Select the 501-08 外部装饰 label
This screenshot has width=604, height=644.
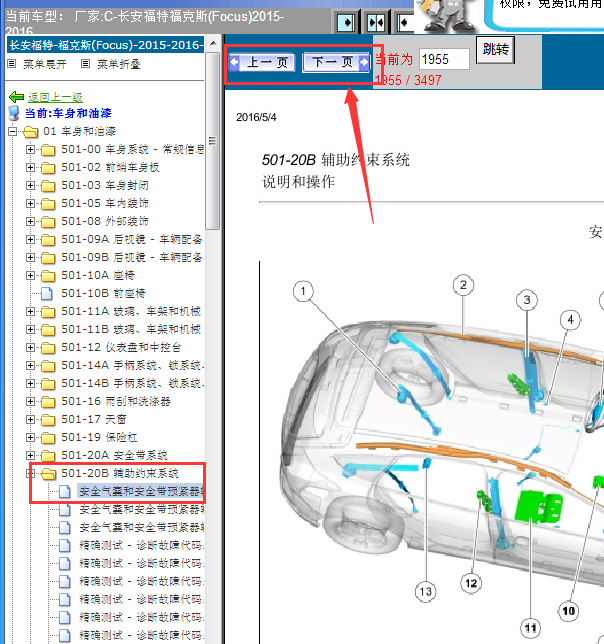point(105,221)
